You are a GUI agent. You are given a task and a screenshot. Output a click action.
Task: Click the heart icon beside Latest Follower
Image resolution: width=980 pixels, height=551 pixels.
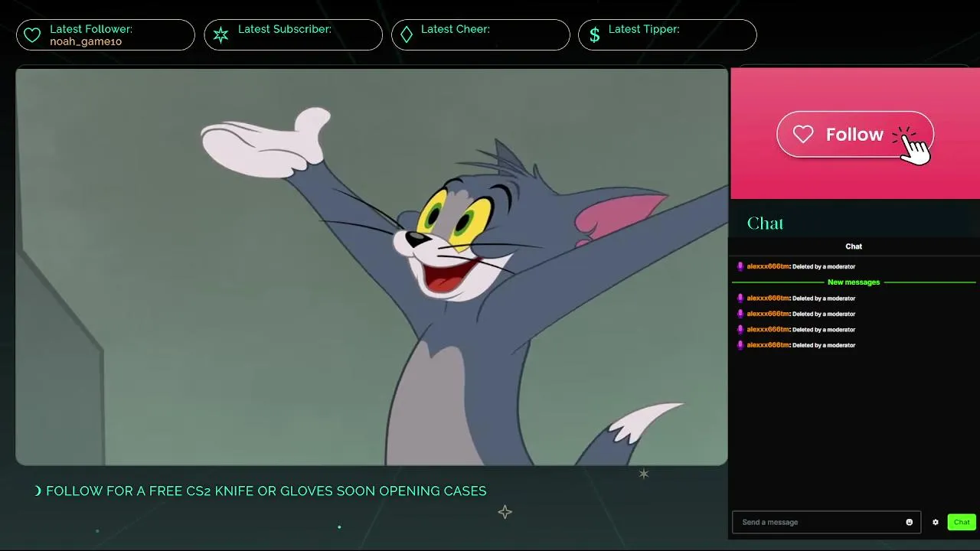[x=32, y=35]
